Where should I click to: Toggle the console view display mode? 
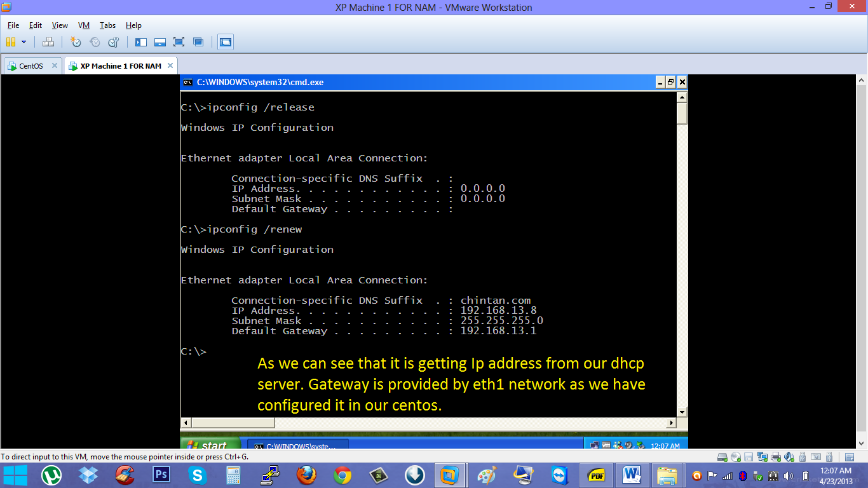pyautogui.click(x=226, y=42)
